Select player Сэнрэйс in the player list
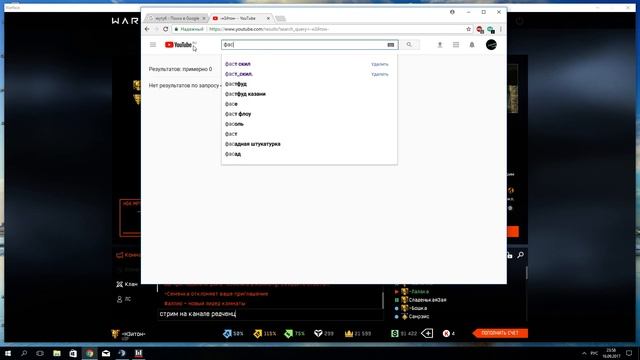Viewport: 640px width, 360px height. 419,317
